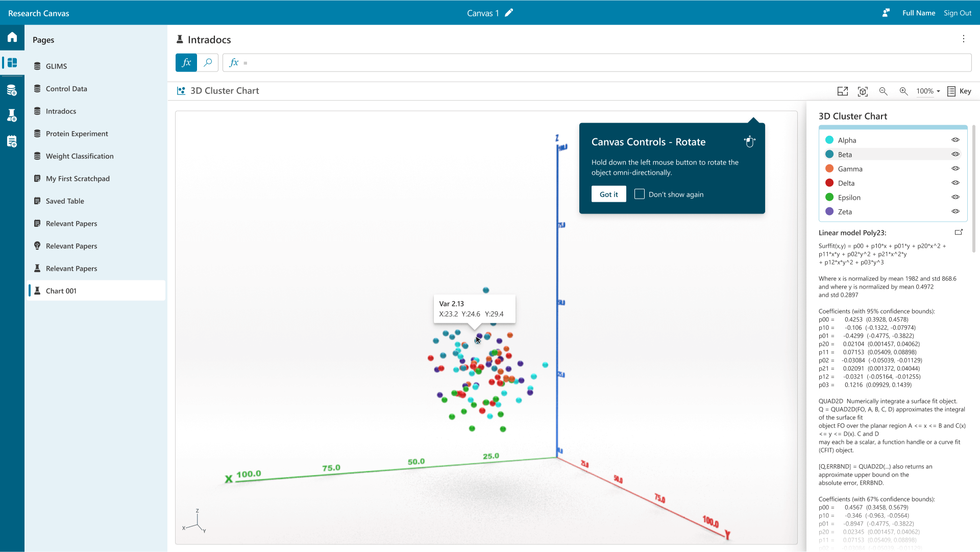Click the zoom out magnifier icon
980x552 pixels.
(x=883, y=91)
